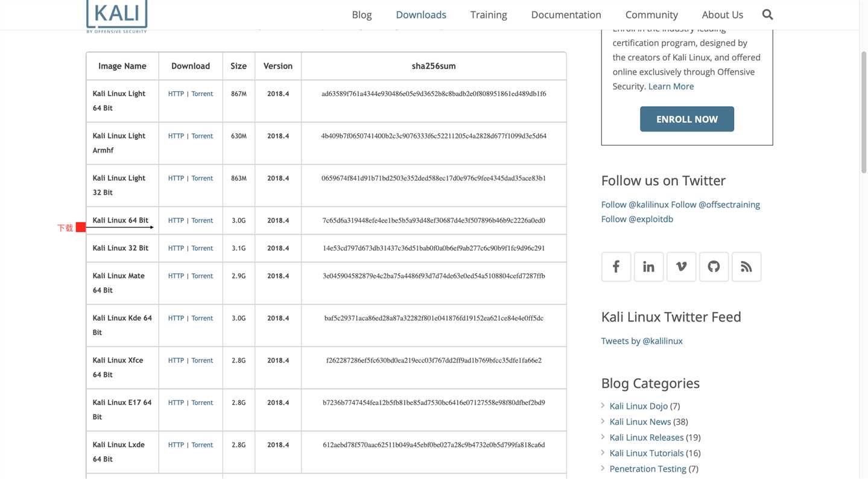868x479 pixels.
Task: Download Kali Linux Kde 64 Bit via Torrent
Action: [x=202, y=318]
